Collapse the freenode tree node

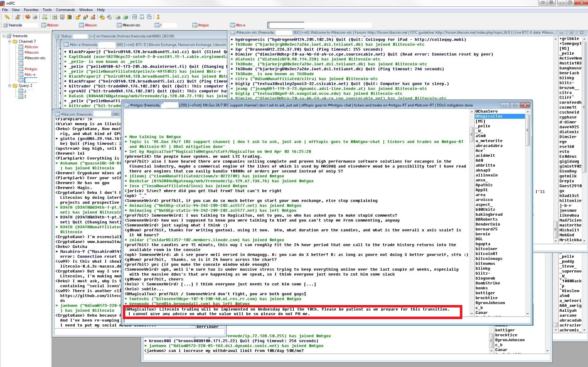pos(4,36)
